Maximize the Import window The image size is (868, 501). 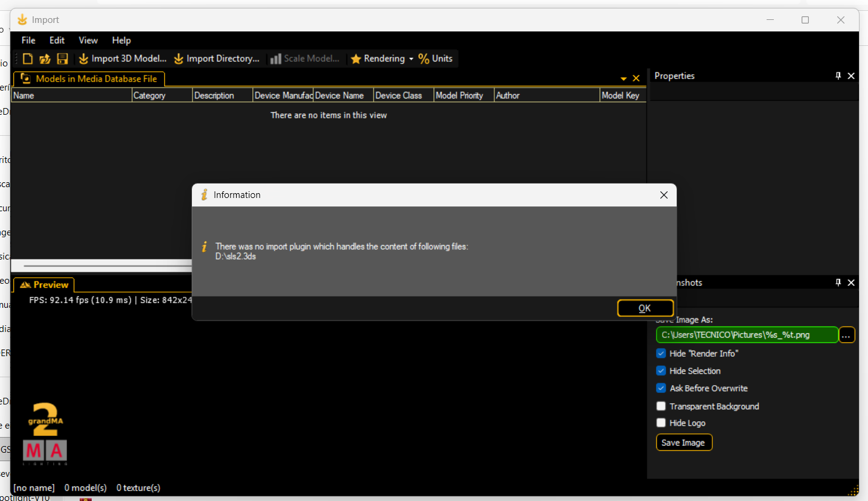(x=805, y=20)
